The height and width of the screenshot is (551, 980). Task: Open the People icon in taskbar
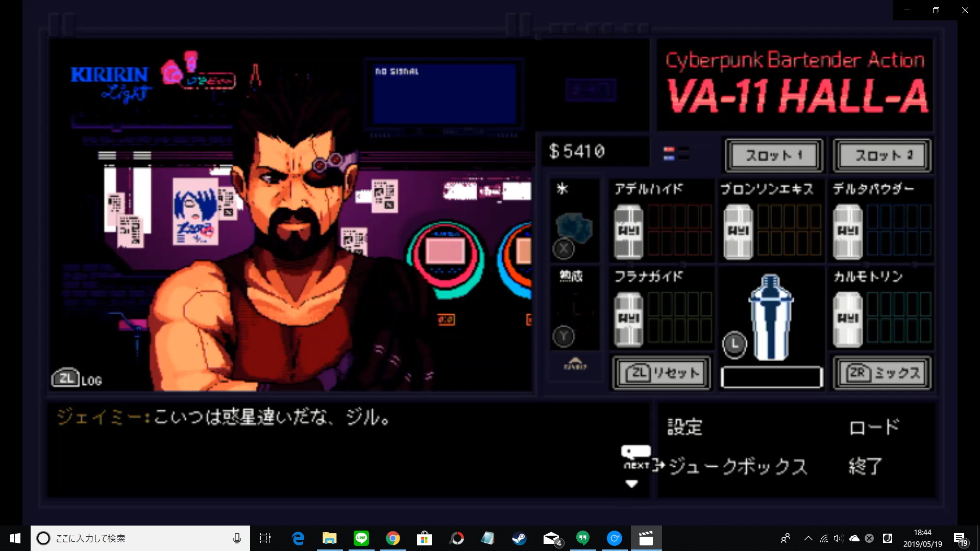[786, 538]
